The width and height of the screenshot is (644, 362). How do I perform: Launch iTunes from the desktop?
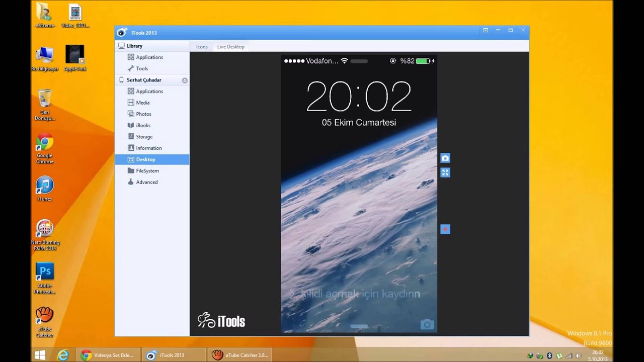pos(45,189)
